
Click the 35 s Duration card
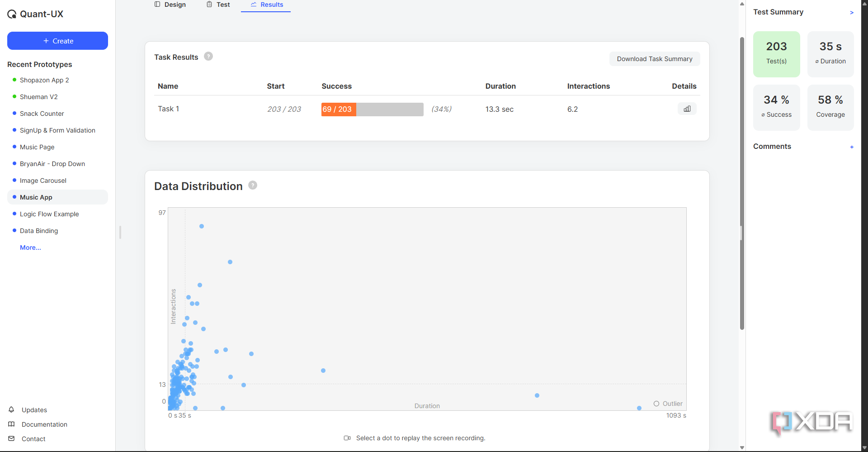[830, 54]
